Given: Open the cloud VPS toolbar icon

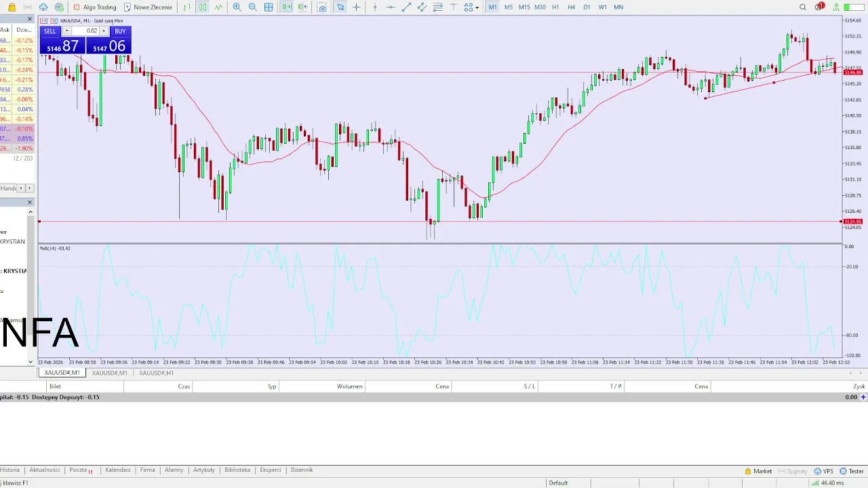Looking at the screenshot, I should point(43,7).
